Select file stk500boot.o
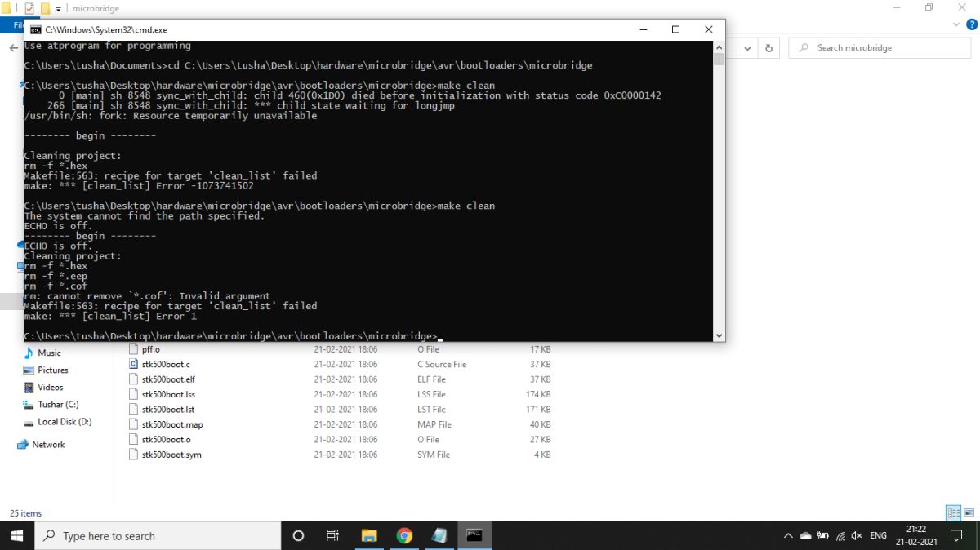The width and height of the screenshot is (980, 550). [166, 439]
